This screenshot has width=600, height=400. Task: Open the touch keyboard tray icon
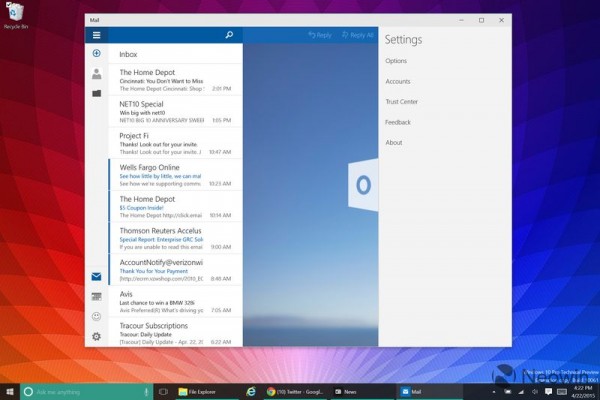point(562,392)
